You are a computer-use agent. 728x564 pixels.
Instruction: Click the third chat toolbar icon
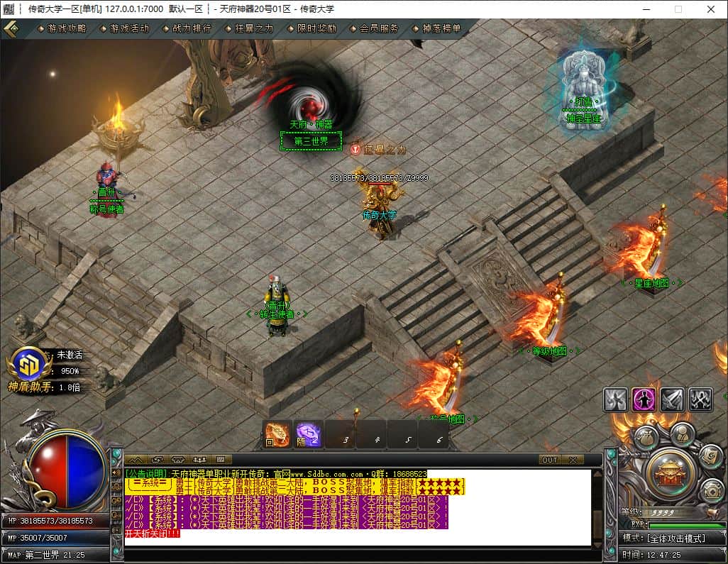(x=178, y=460)
